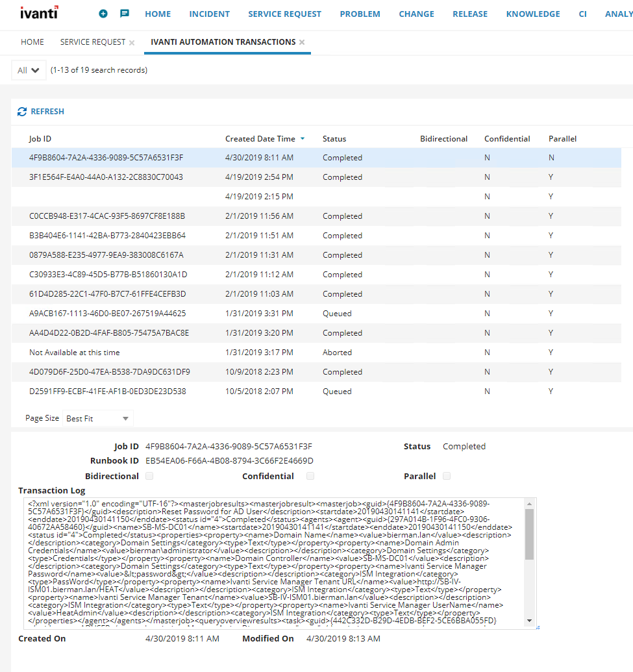Switch to the SERVICE REQUEST workspace tab
Viewport: 633px width, 672px height.
click(93, 42)
